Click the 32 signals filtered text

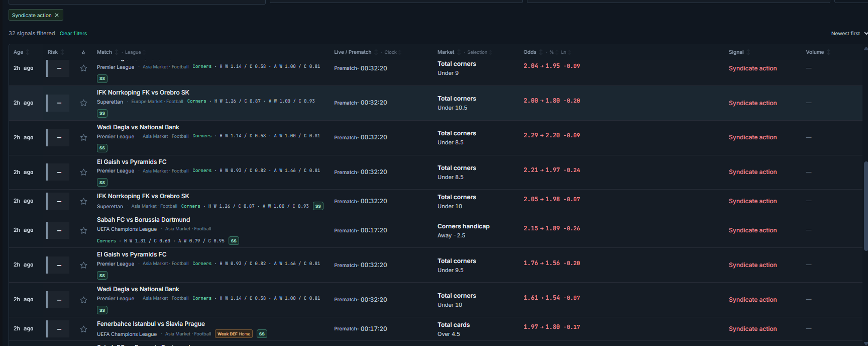click(x=32, y=34)
